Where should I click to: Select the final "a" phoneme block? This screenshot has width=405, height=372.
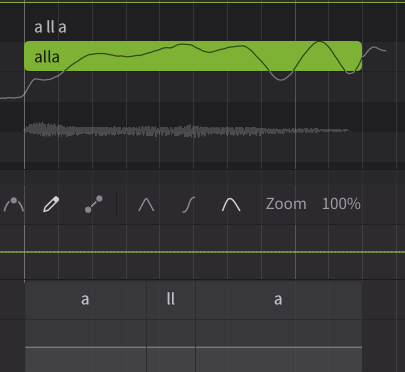(279, 299)
